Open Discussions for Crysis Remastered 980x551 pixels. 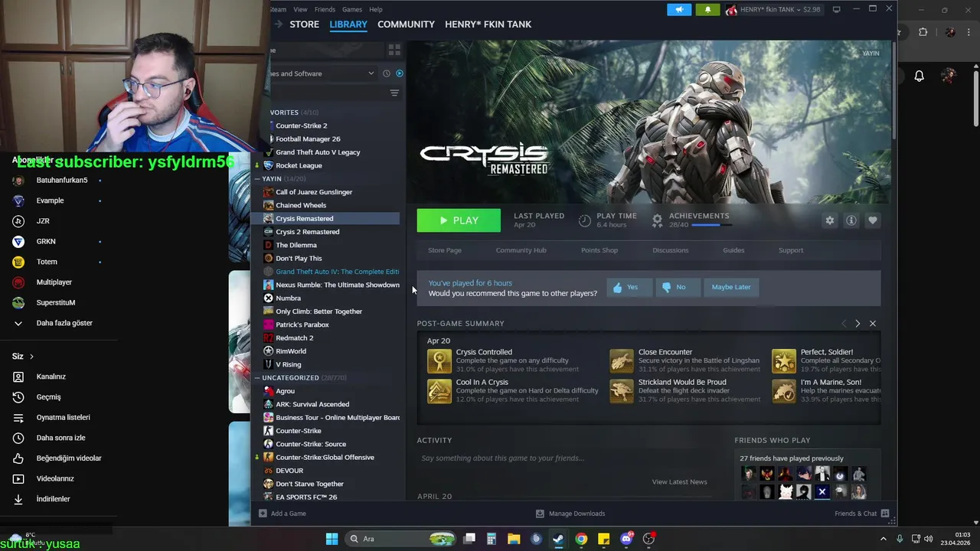(671, 250)
